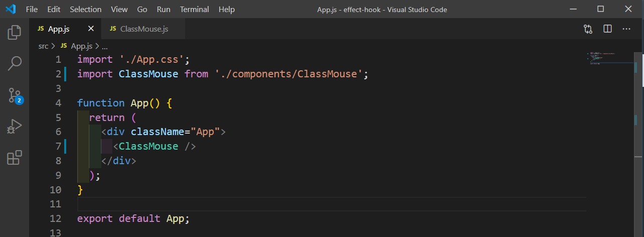644x237 pixels.
Task: Click the return keyword on line 5
Action: 107,117
